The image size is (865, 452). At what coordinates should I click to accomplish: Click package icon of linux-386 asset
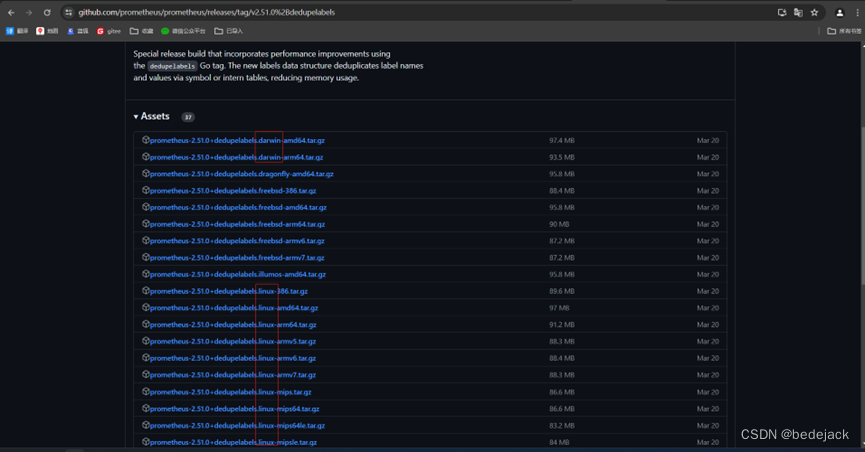(x=146, y=290)
